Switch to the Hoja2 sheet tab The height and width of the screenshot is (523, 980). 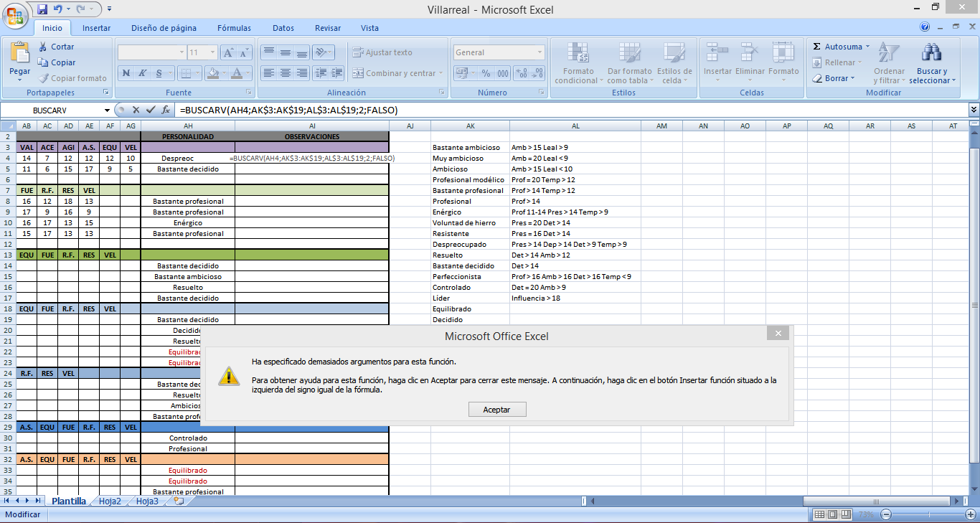tap(110, 501)
